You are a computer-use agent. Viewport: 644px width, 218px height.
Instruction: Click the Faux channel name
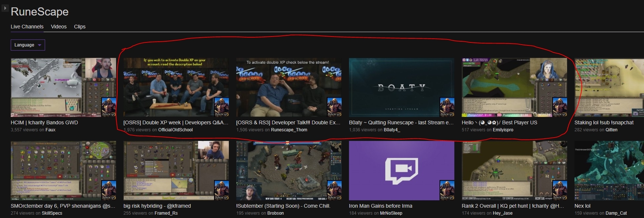[x=50, y=130]
